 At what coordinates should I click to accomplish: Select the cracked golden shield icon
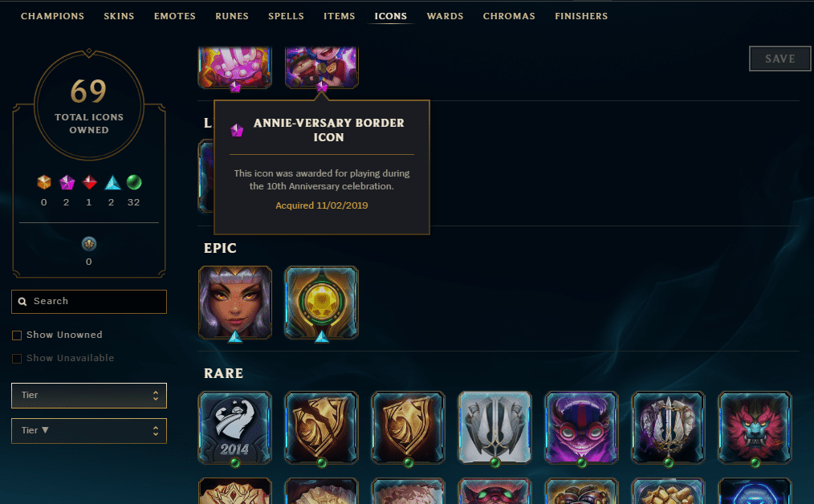tap(321, 427)
